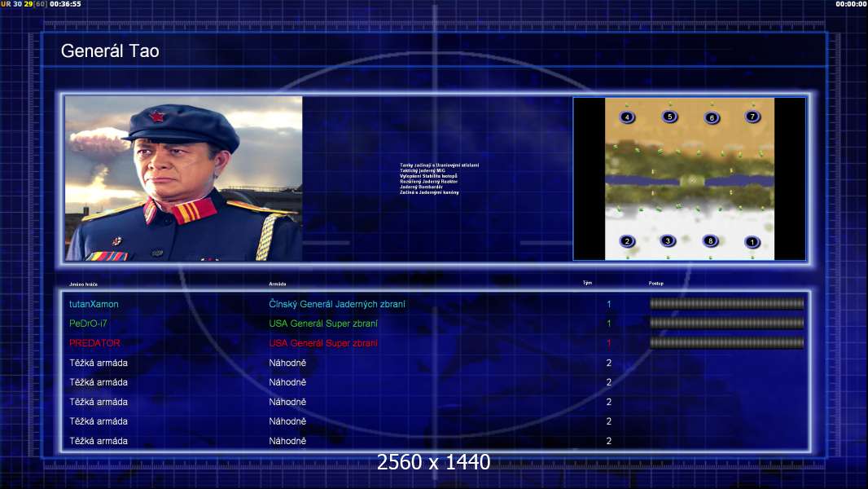Screen dimensions: 868x489
Task: Click 'Tanky začínají s Uraniovými střelami' perk line
Action: click(x=440, y=165)
